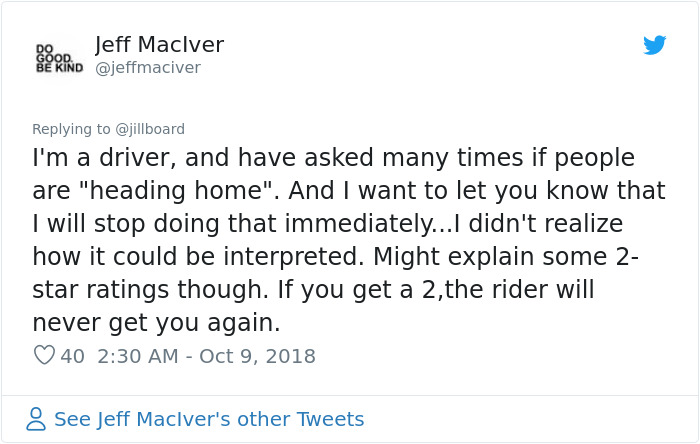The width and height of the screenshot is (700, 444).
Task: Visit the @jeffmaciver handle
Action: pyautogui.click(x=147, y=67)
